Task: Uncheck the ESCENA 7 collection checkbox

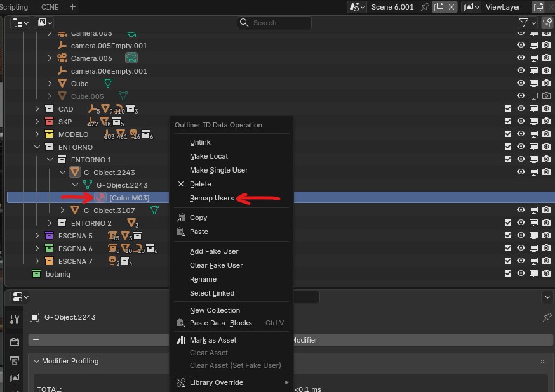Action: tap(508, 261)
